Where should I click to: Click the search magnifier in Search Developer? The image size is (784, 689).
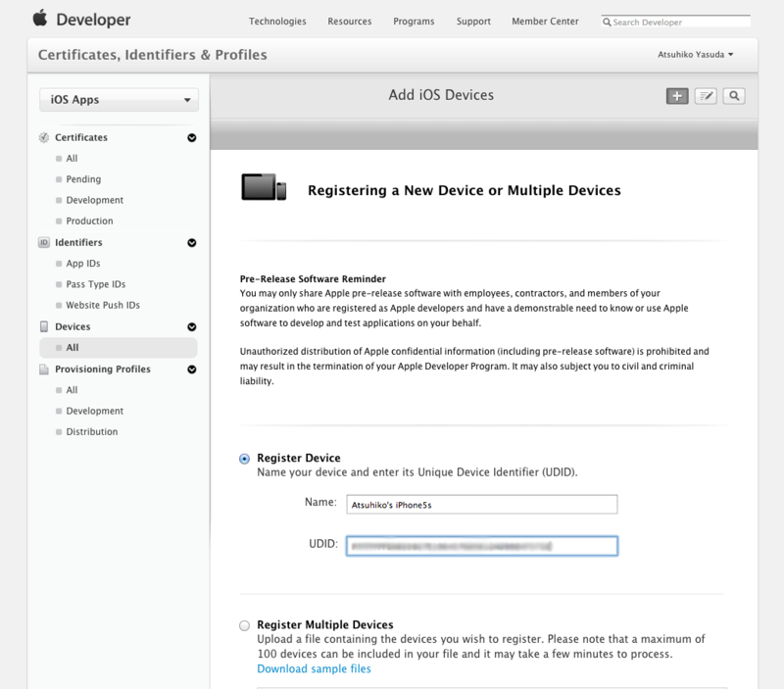coord(607,22)
